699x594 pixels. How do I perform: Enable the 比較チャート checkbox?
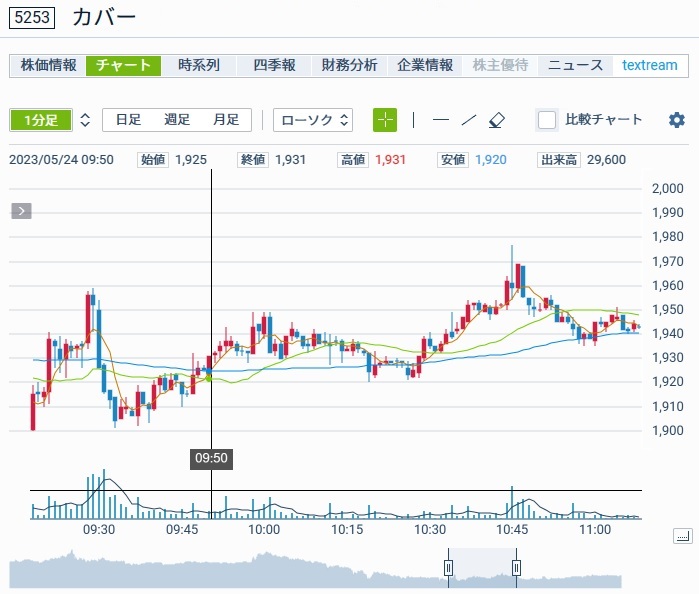[x=547, y=120]
